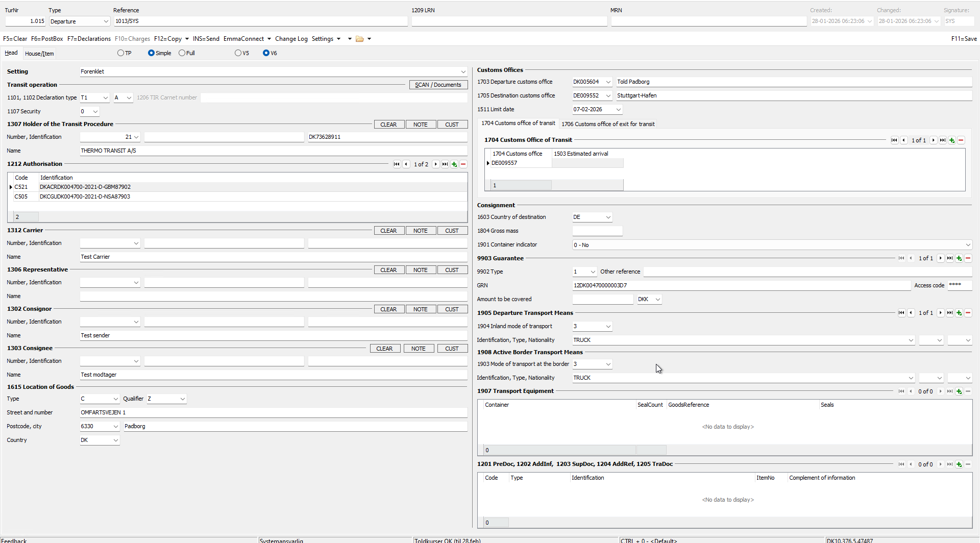
Task: Click the SCAN / Documents button
Action: (x=438, y=85)
